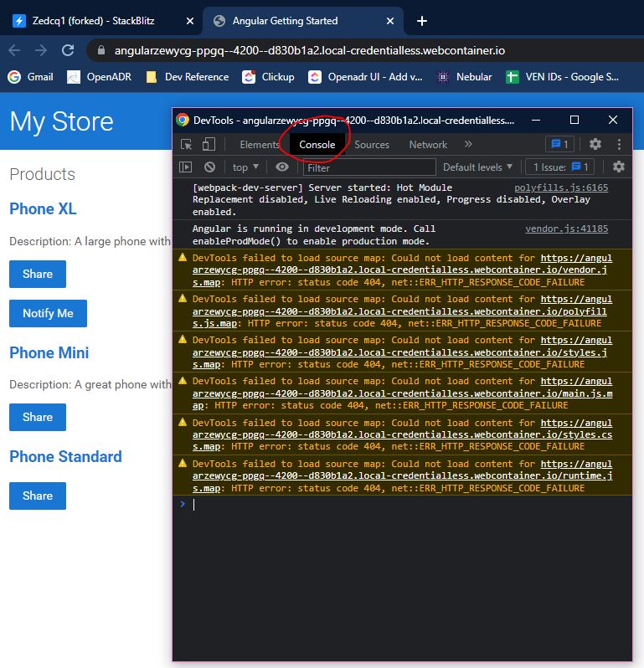This screenshot has width=644, height=668.
Task: Show console sidebar icon
Action: 185,167
